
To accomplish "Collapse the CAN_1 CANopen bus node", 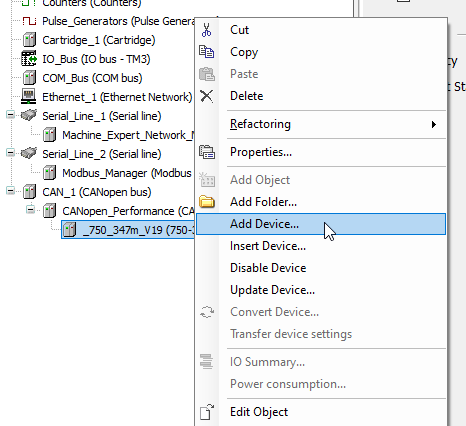I will point(11,191).
